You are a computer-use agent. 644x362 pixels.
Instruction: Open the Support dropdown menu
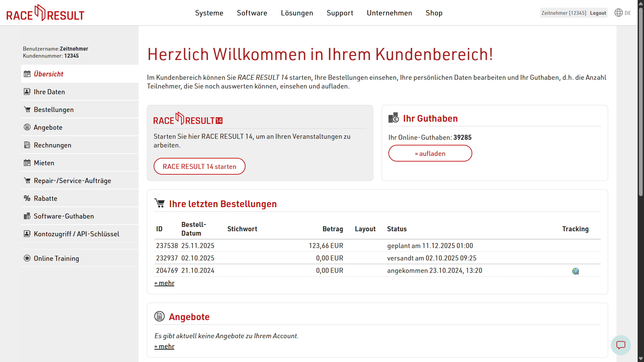point(340,13)
